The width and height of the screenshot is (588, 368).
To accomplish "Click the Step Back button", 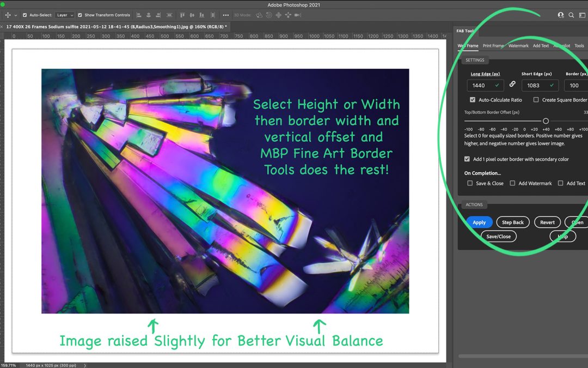I will (x=512, y=222).
